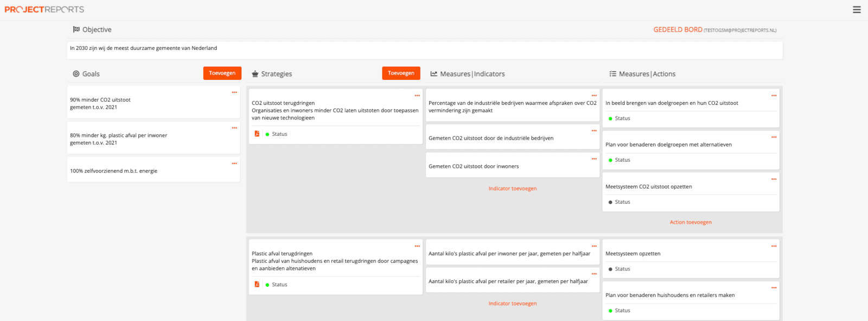Click status dot of Plan voor benaderen huishoudens

click(x=610, y=311)
